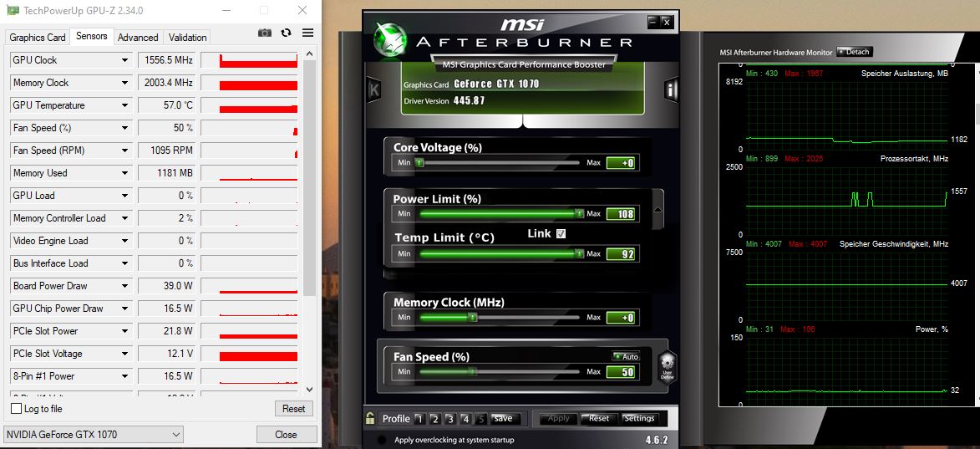
Task: Click the Afterburner dragon logo
Action: point(390,38)
